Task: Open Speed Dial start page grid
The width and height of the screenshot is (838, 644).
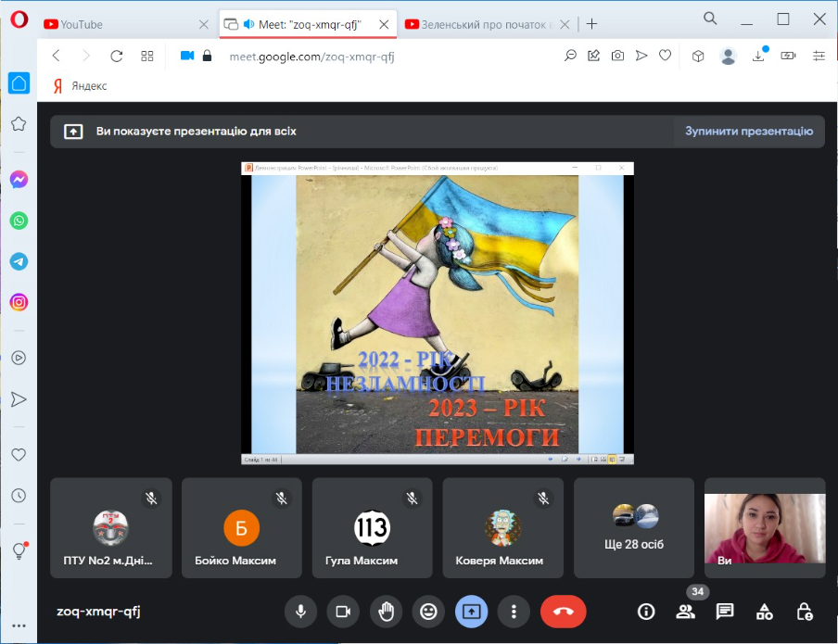Action: (147, 56)
